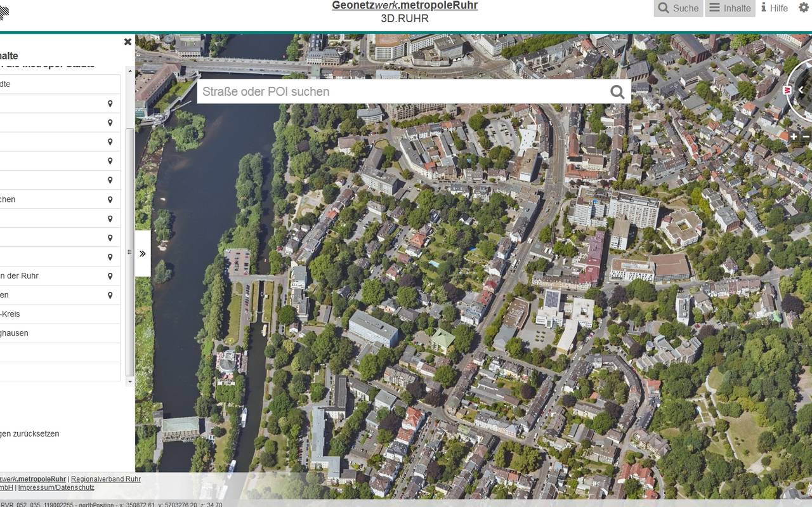Focus the 'Straße oder POI suchen' field

[400, 92]
